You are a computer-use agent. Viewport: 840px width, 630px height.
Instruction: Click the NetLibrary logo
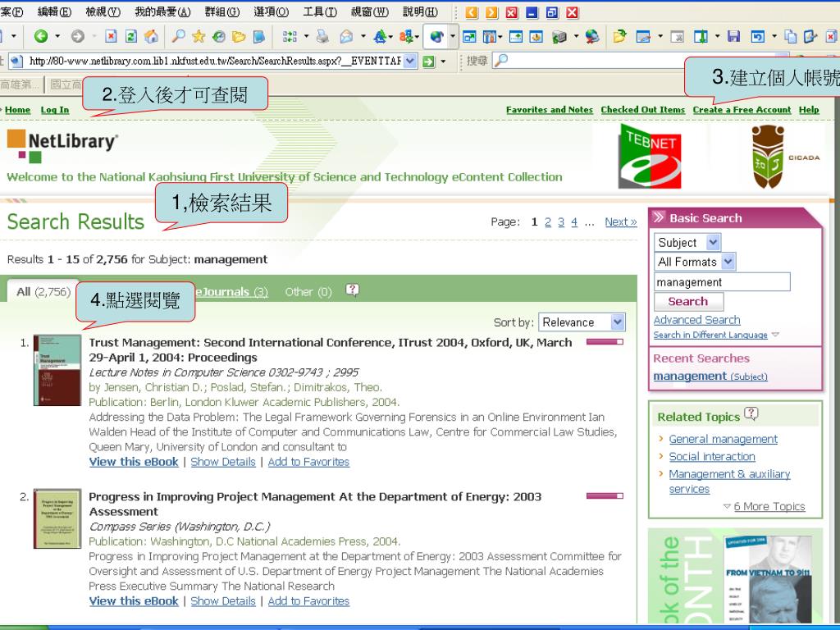62,146
